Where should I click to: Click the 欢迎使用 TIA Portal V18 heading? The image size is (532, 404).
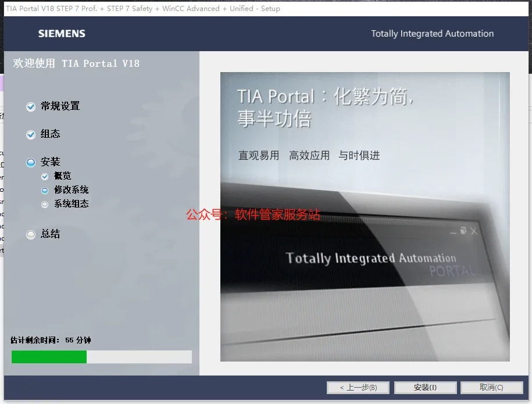click(x=76, y=63)
